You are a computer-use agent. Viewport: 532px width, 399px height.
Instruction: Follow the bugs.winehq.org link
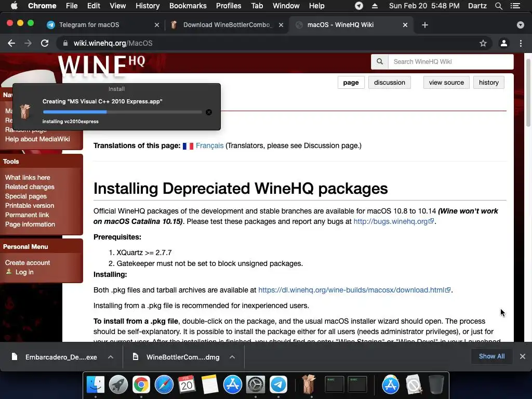click(394, 221)
